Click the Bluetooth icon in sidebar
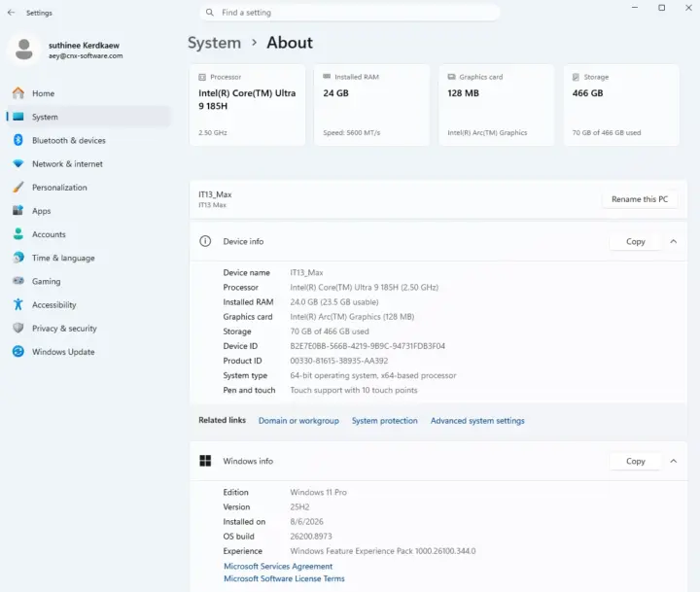 18,140
